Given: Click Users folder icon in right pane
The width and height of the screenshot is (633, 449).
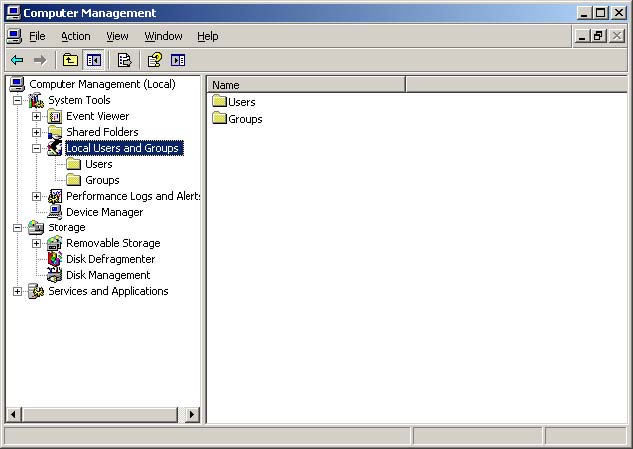Looking at the screenshot, I should tap(219, 101).
